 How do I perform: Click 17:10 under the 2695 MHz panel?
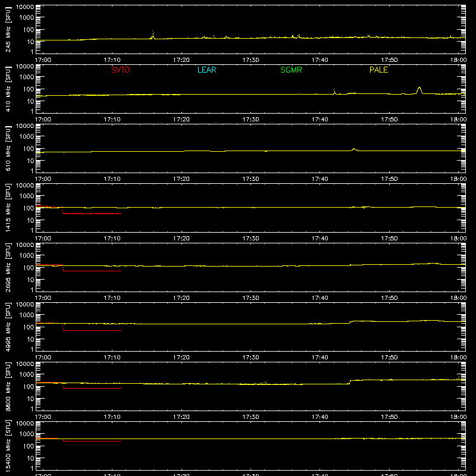click(x=112, y=298)
